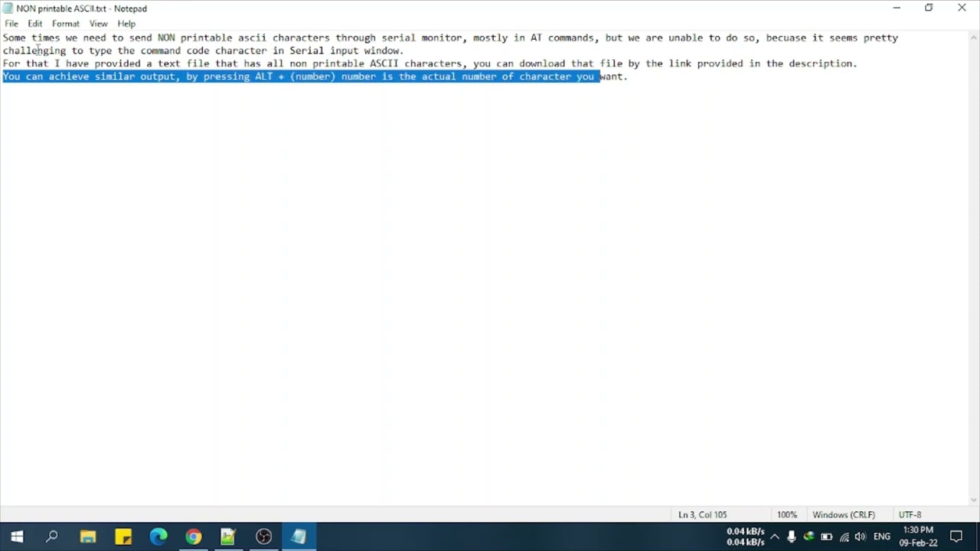Open the Help menu
Screen dimensions: 980x551
tap(126, 24)
